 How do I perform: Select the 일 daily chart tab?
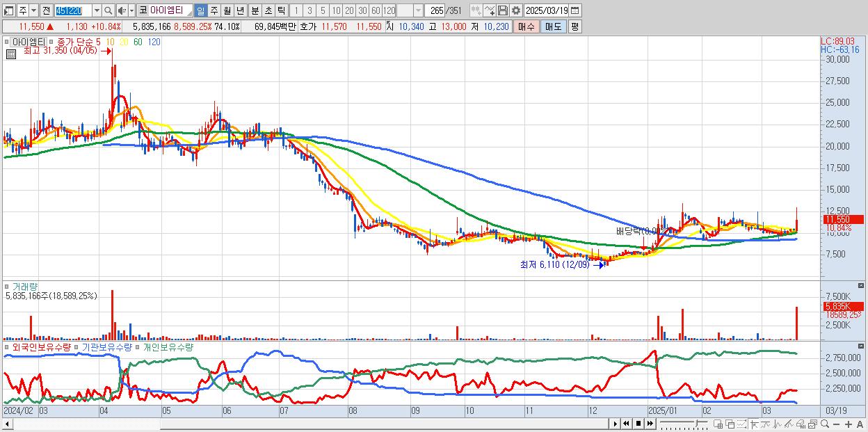click(x=200, y=10)
